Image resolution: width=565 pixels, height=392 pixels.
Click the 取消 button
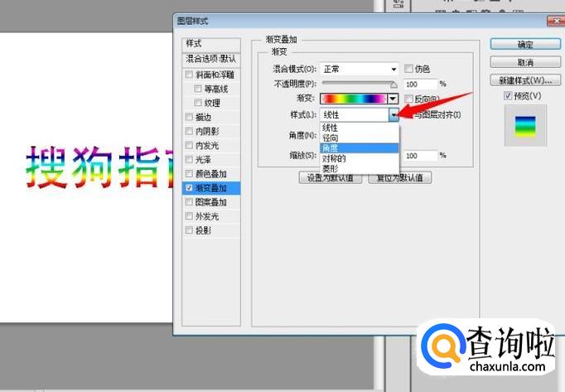(525, 62)
